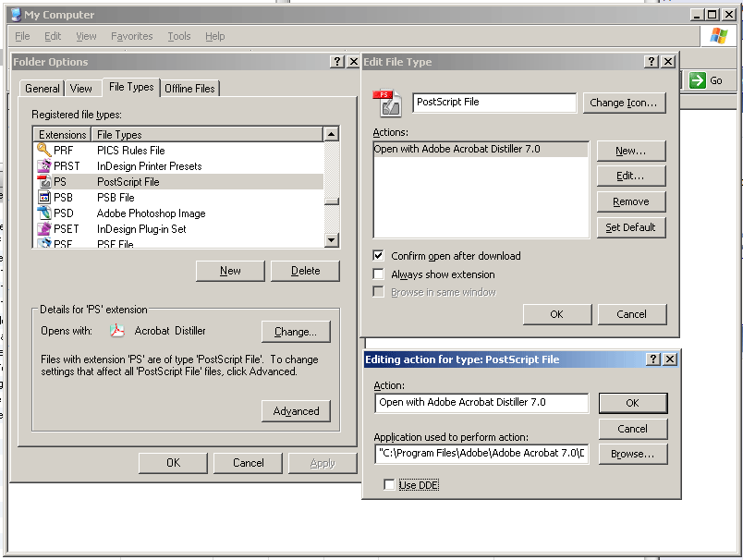
Task: Click Edit... action button
Action: click(x=631, y=176)
